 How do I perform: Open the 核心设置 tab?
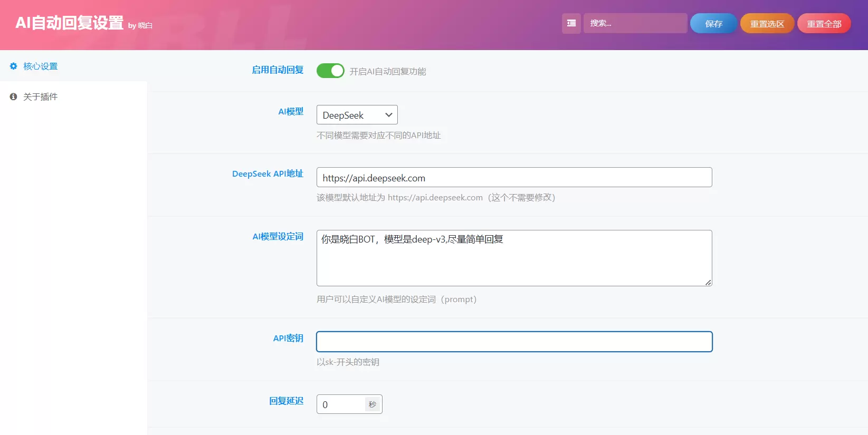(73, 66)
